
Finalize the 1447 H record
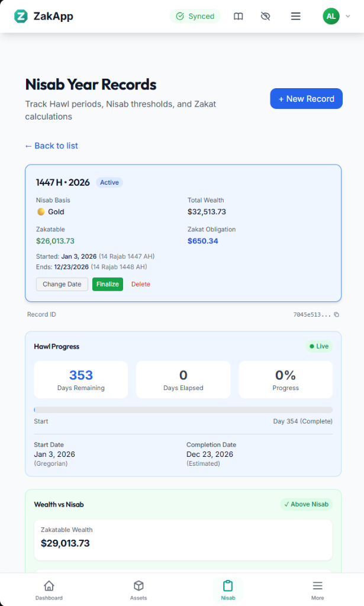(107, 284)
